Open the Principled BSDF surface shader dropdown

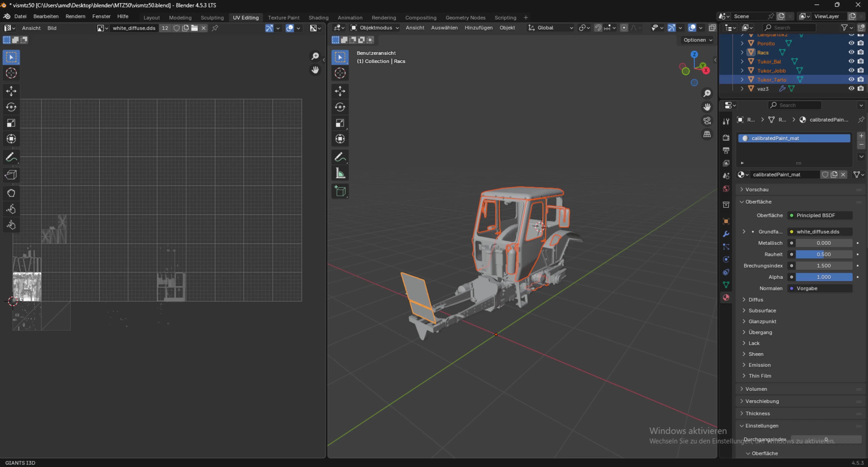[820, 215]
